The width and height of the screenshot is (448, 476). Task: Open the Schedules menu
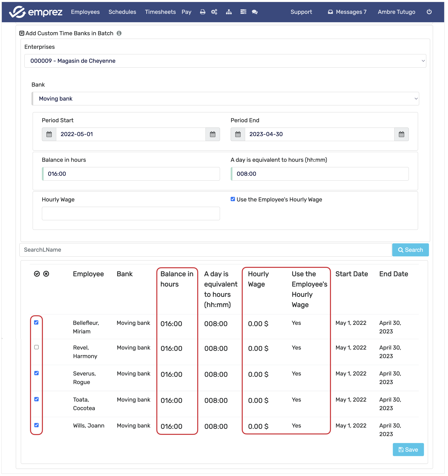tap(122, 12)
